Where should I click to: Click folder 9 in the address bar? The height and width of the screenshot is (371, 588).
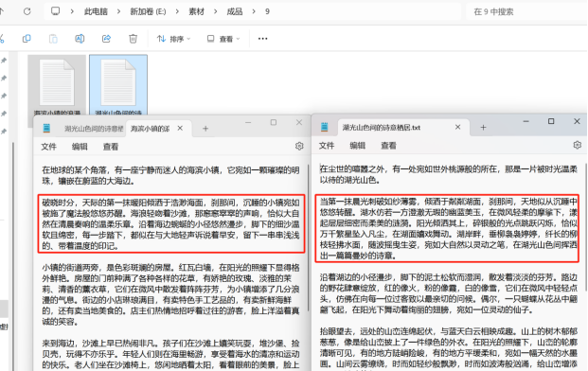[267, 11]
